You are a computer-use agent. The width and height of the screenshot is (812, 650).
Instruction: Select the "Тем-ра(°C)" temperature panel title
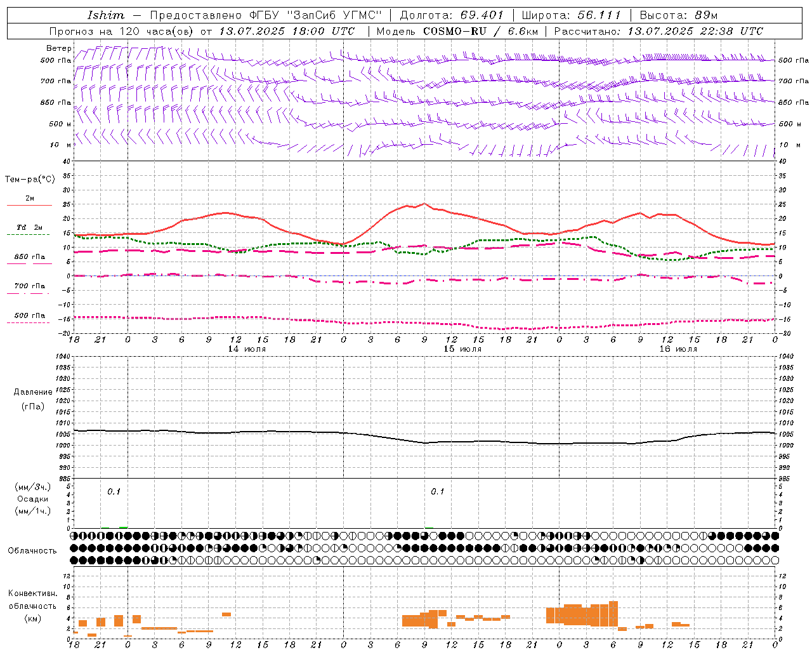[30, 180]
